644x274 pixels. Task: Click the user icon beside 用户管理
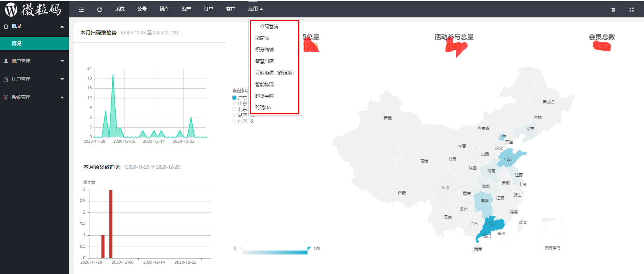6,79
